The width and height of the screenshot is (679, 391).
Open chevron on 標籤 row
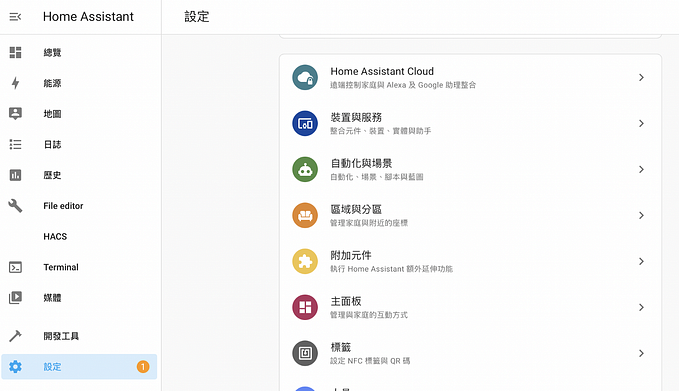(x=641, y=353)
